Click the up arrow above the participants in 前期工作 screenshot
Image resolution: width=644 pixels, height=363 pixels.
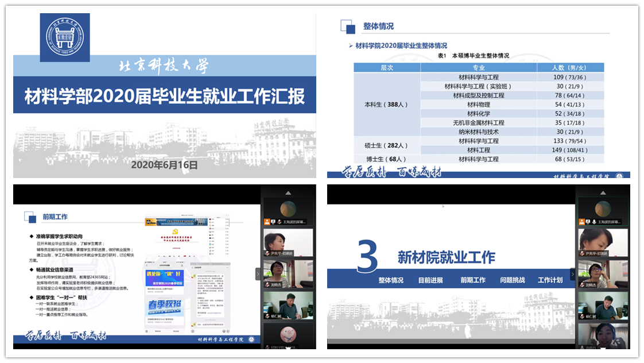click(x=288, y=193)
